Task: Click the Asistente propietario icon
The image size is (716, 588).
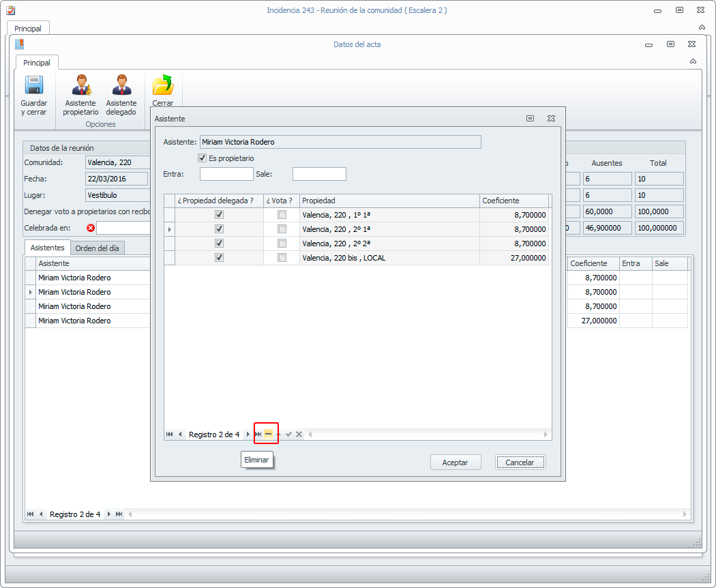Action: coord(81,85)
